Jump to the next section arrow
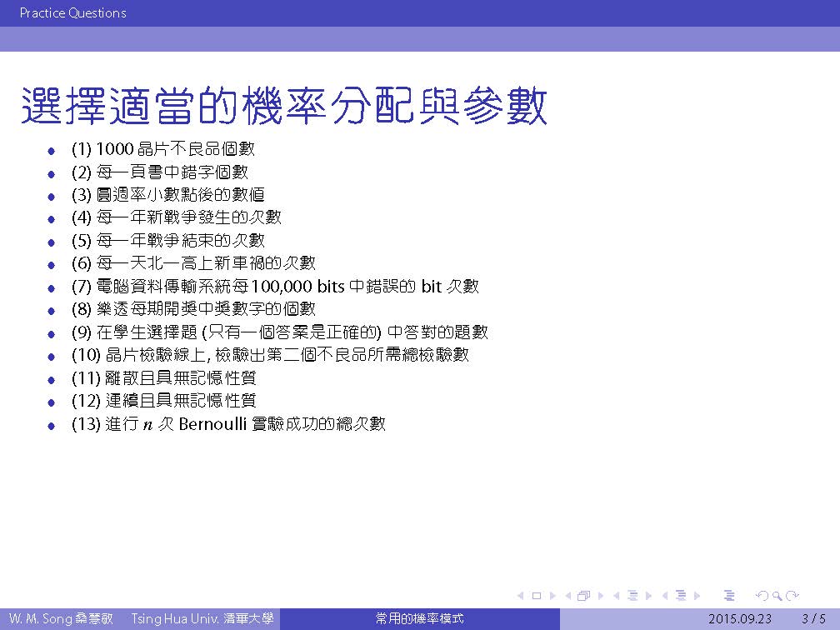The height and width of the screenshot is (630, 840). [697, 596]
